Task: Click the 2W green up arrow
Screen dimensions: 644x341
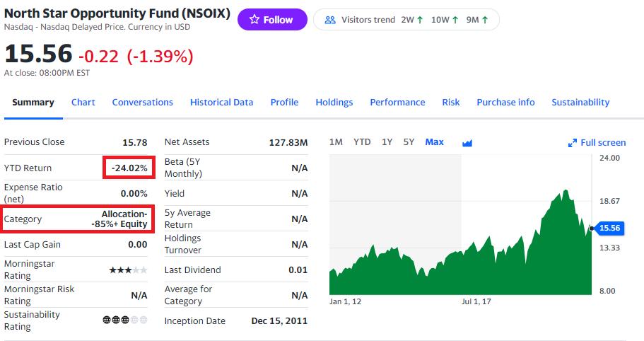Action: [x=420, y=20]
